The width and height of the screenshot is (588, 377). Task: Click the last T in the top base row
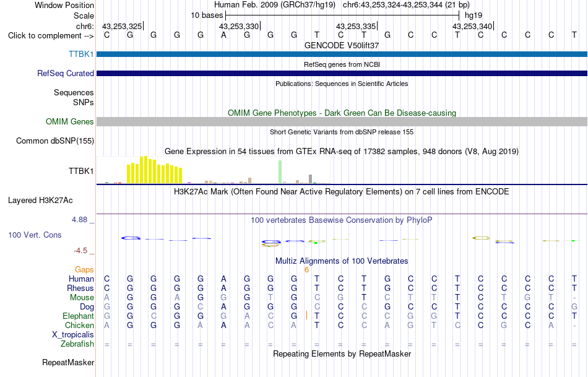(x=574, y=35)
